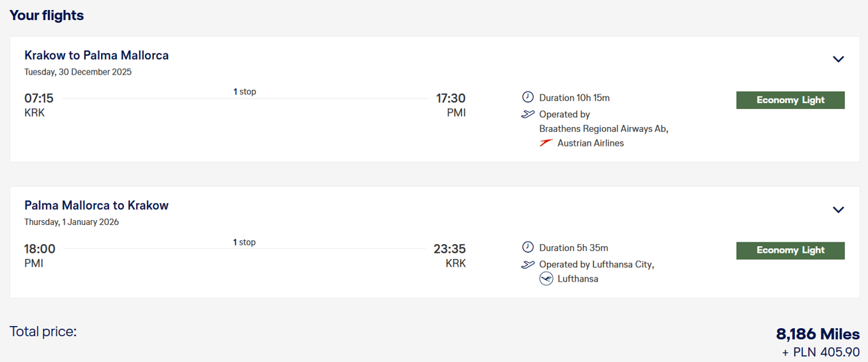Open the 1 stop info for outbound flight
Image resolution: width=868 pixels, height=362 pixels.
click(x=245, y=92)
